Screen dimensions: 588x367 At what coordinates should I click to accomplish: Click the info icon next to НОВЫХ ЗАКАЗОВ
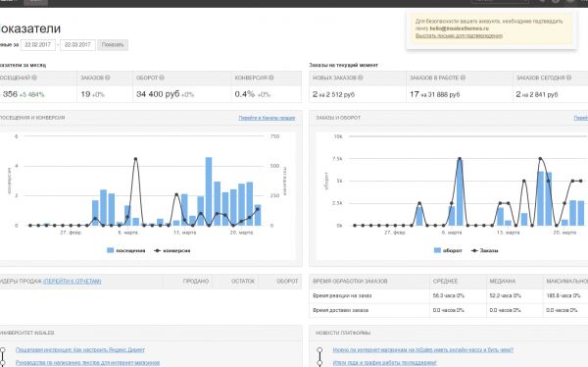coord(360,78)
